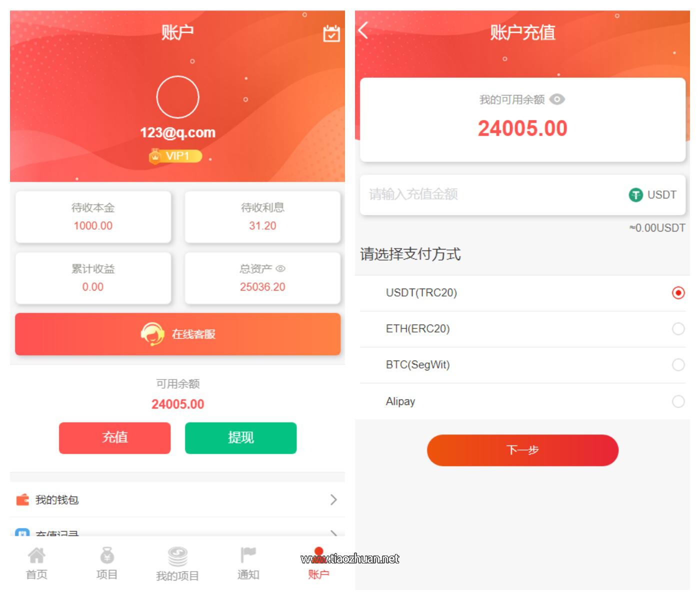
Task: Select Alipay payment radio button
Action: tap(678, 401)
